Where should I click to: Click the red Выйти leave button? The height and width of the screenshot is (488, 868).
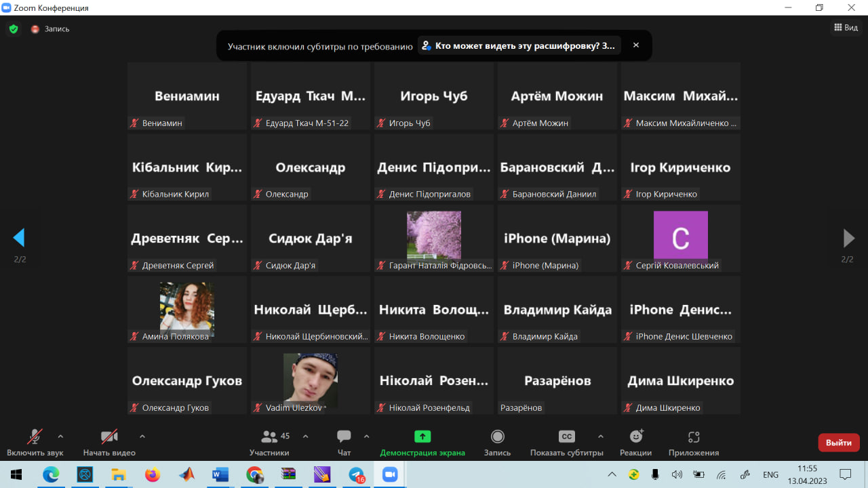point(839,443)
